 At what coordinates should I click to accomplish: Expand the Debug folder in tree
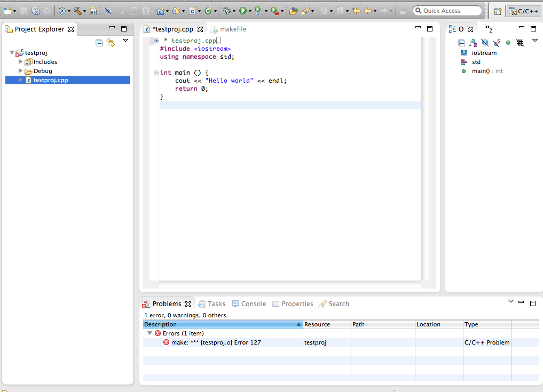tap(21, 71)
